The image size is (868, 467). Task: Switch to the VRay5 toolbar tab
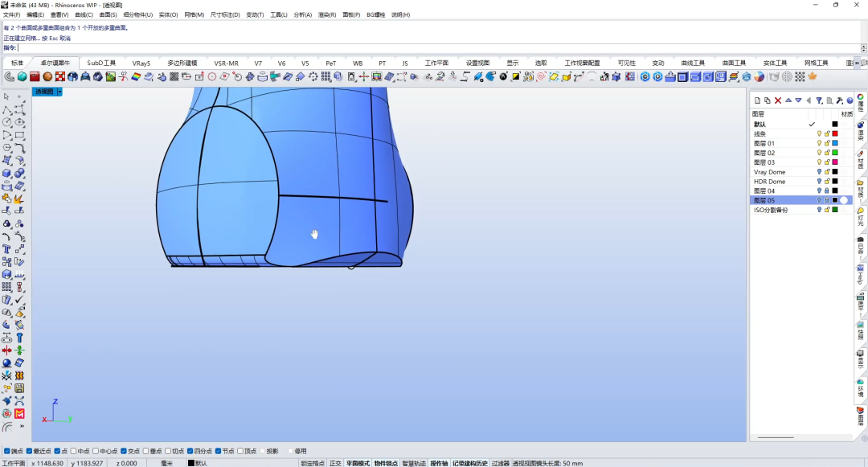point(141,63)
